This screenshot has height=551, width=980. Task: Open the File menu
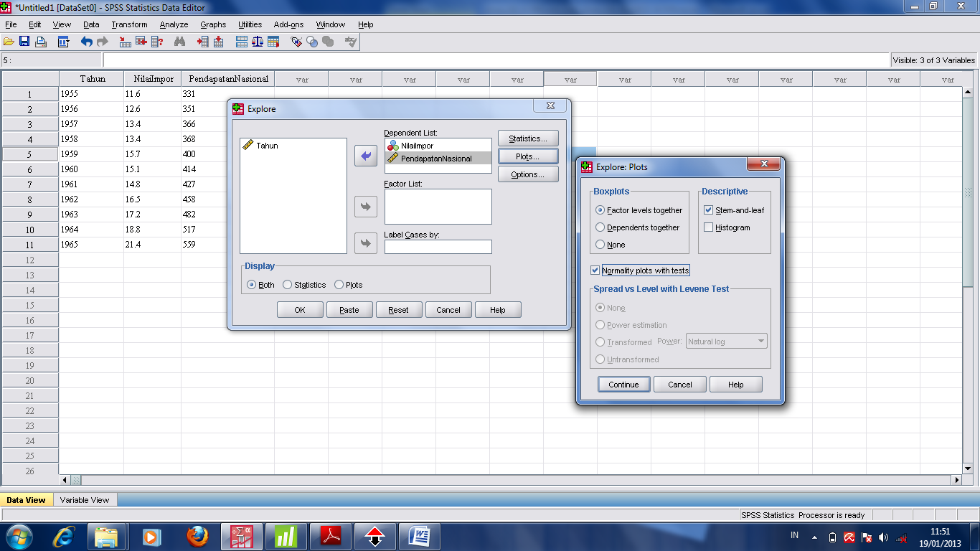(11, 24)
